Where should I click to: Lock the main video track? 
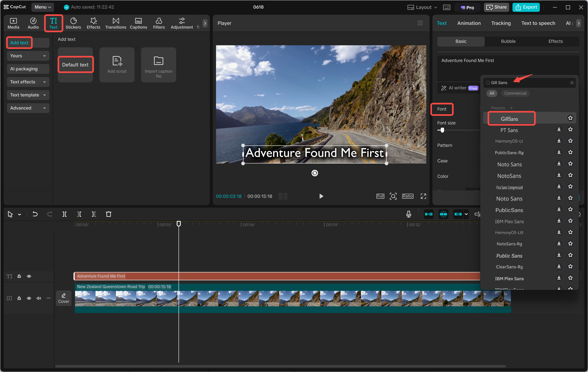(19, 298)
